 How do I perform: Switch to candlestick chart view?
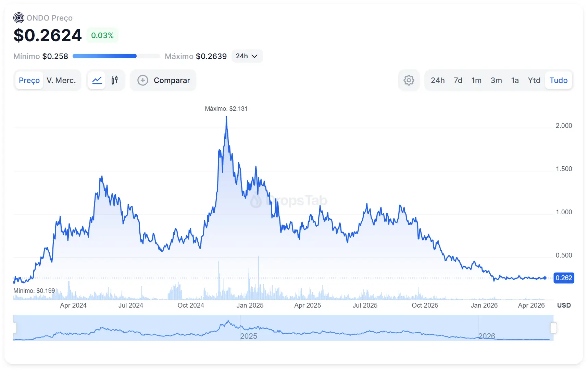click(x=115, y=80)
